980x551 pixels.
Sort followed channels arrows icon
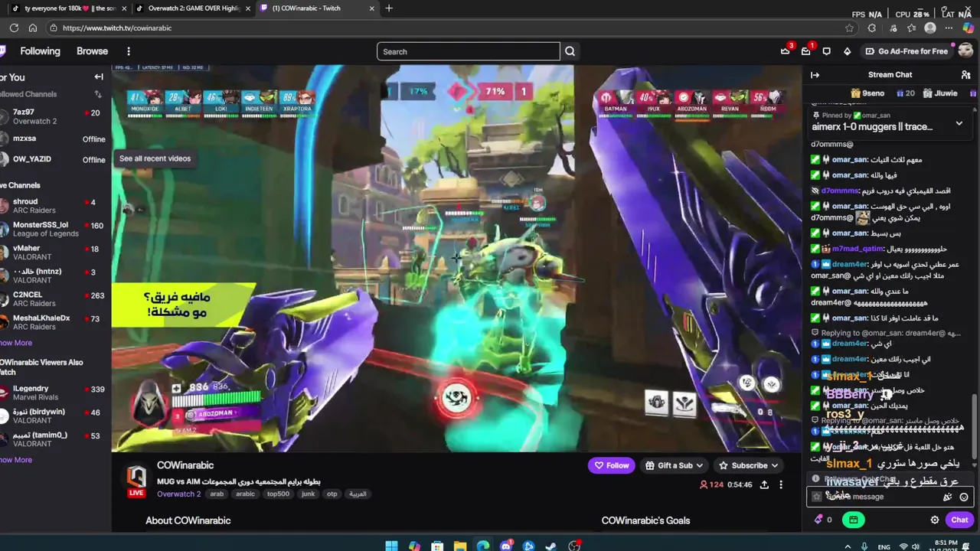tap(98, 94)
